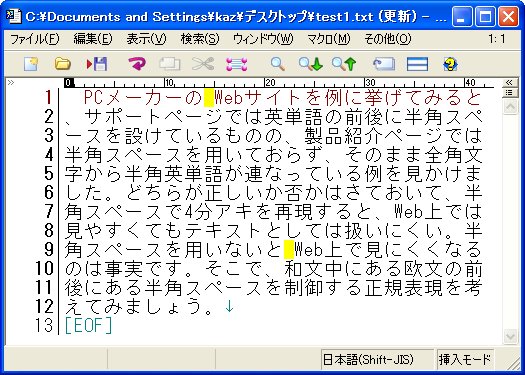Click the 1:1 cursor position indicator

496,39
